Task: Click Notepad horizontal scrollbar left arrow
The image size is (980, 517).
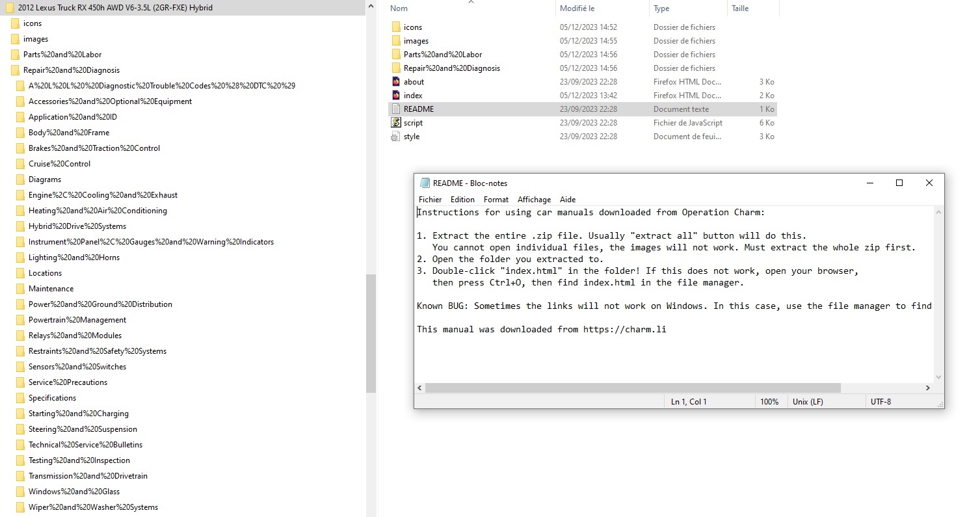Action: (420, 388)
